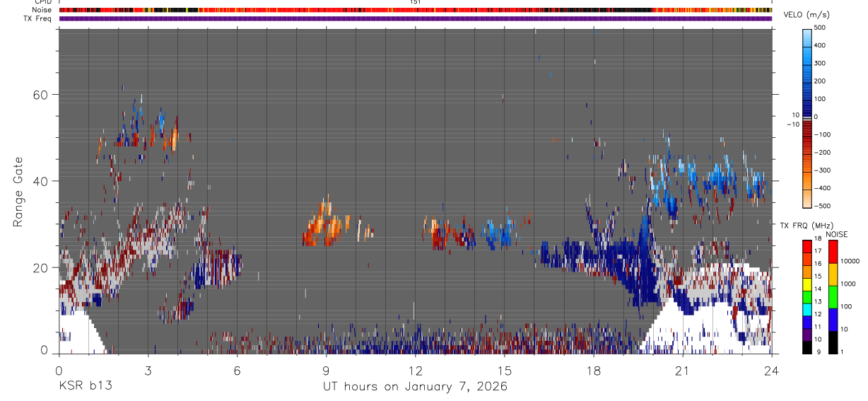Click the 1 label on NOISE scale
This screenshot has height=401, width=868.
point(842,352)
